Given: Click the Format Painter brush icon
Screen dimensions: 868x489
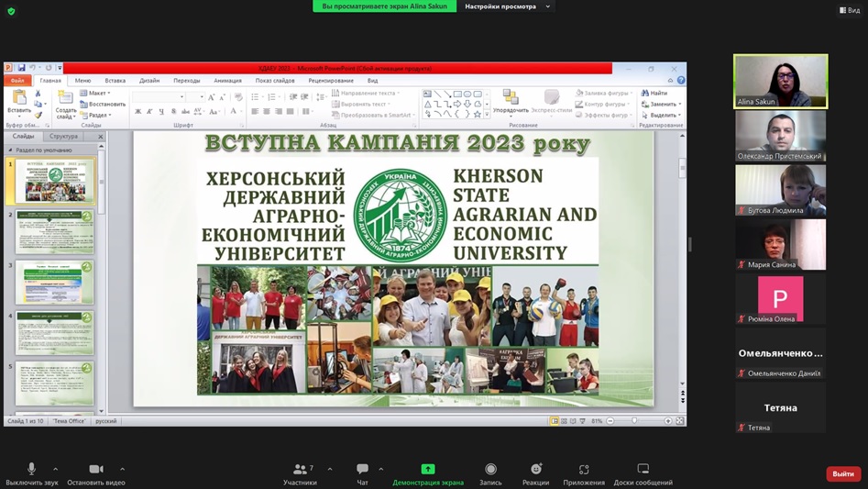Looking at the screenshot, I should (38, 115).
